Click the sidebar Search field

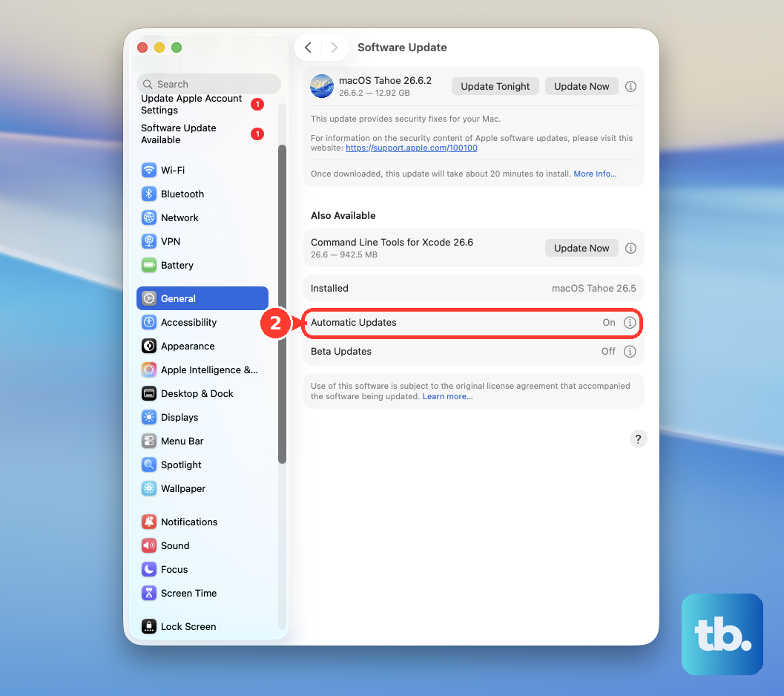[208, 84]
